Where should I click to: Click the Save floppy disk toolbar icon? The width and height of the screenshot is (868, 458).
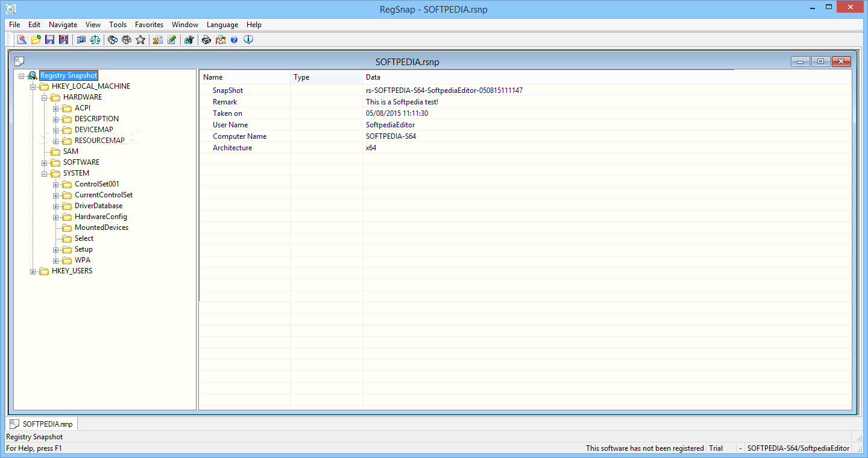(x=49, y=40)
